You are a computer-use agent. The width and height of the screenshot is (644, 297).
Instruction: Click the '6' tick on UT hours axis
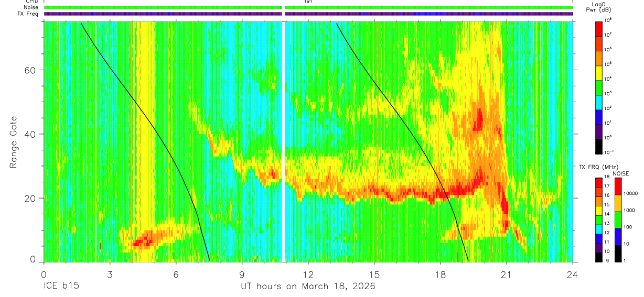pyautogui.click(x=176, y=274)
